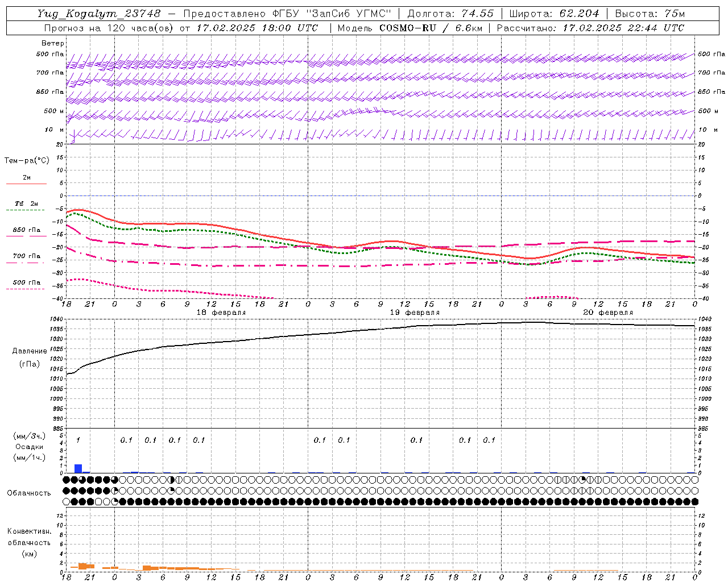
Task: Click the Широта: 62.204 header field
Action: tap(554, 14)
